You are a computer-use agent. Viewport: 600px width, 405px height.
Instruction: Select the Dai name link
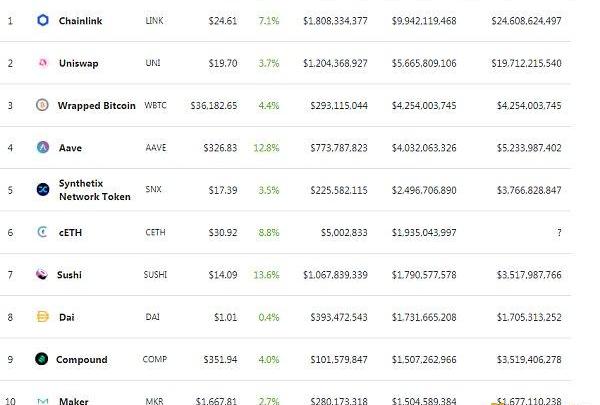click(x=67, y=317)
